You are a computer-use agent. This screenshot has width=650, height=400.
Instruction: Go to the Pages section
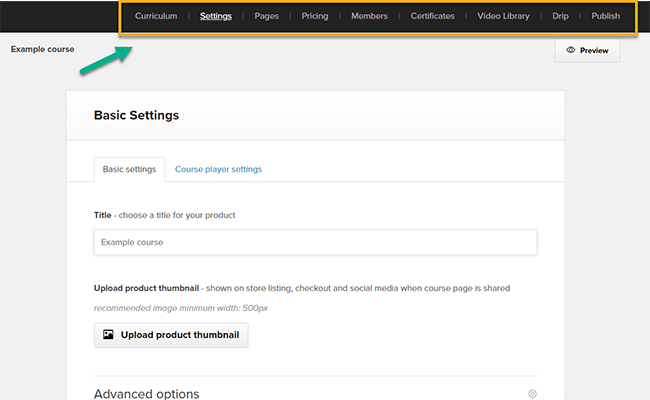coord(266,16)
